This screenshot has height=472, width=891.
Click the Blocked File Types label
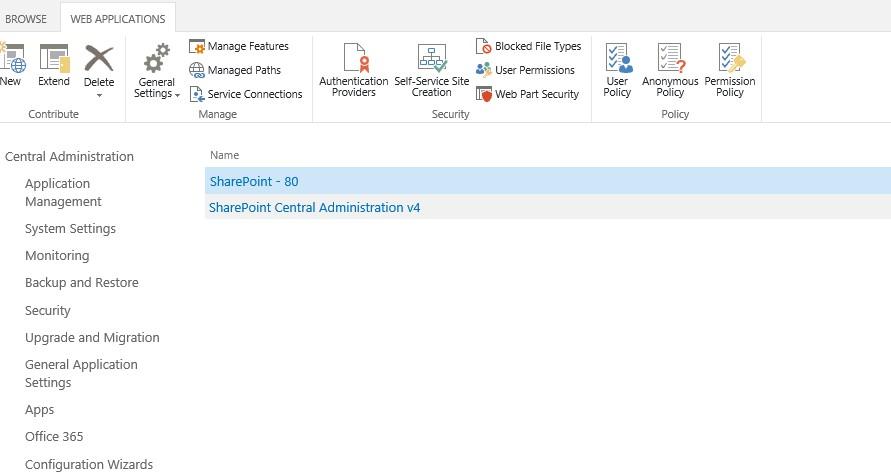click(538, 46)
